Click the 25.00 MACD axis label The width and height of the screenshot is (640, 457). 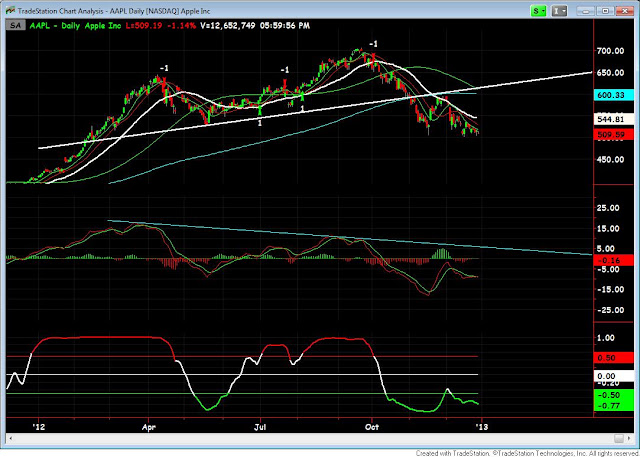click(x=608, y=208)
